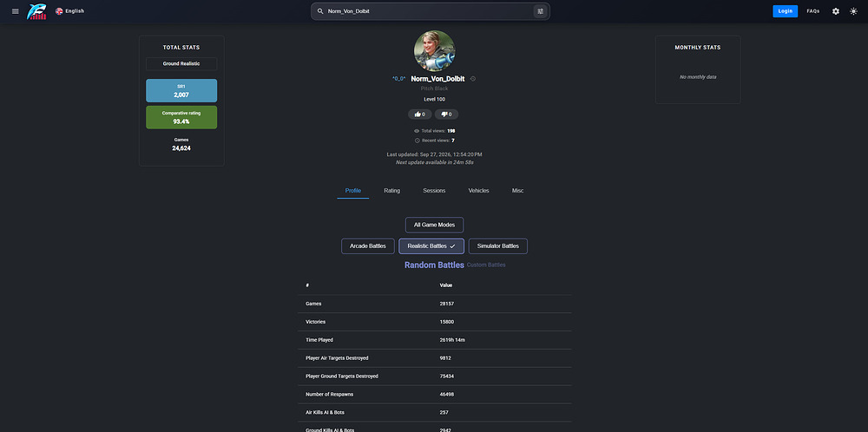Click Player Air Targets Destroyed row
The height and width of the screenshot is (432, 868).
coord(435,358)
